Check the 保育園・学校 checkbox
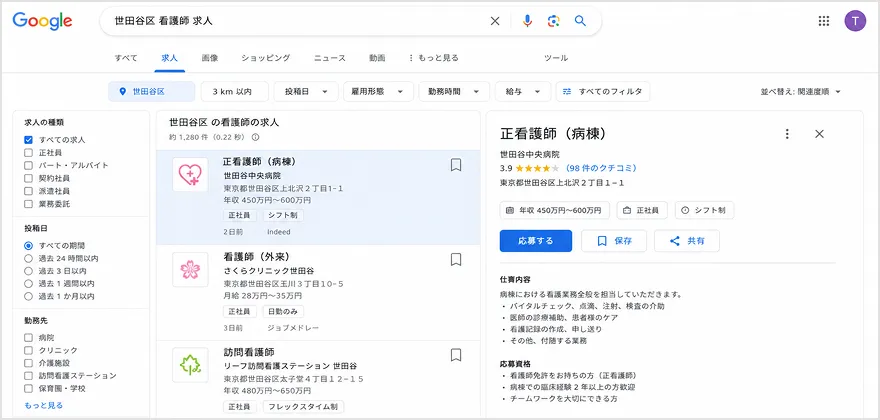This screenshot has height=420, width=880. point(29,389)
